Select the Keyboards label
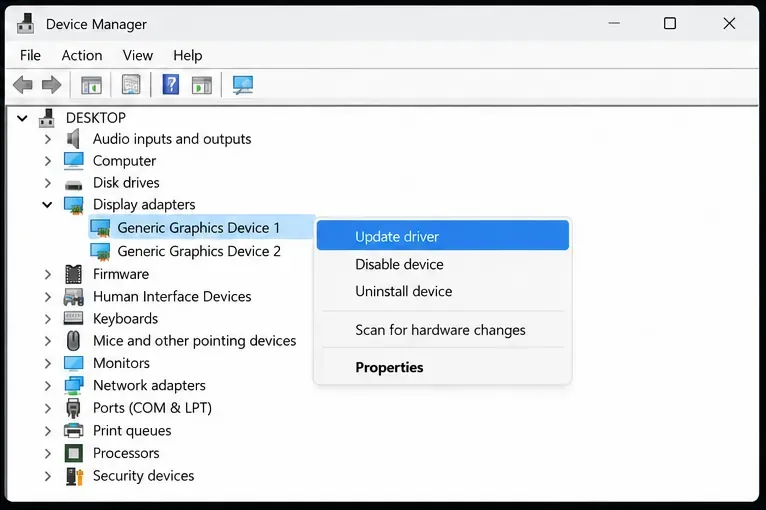Screen dimensions: 766x510 (x=126, y=319)
